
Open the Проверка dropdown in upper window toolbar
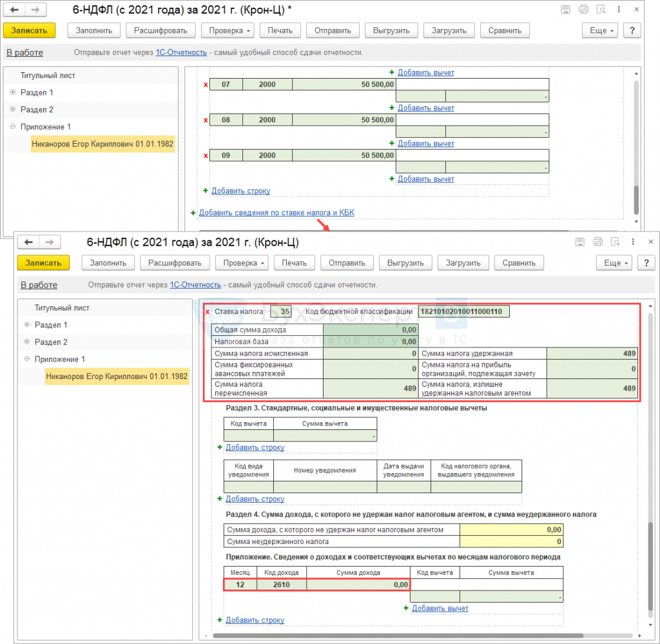pyautogui.click(x=228, y=30)
